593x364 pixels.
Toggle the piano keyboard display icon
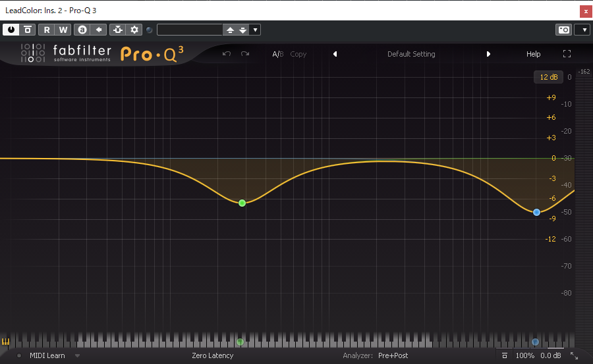click(x=5, y=342)
